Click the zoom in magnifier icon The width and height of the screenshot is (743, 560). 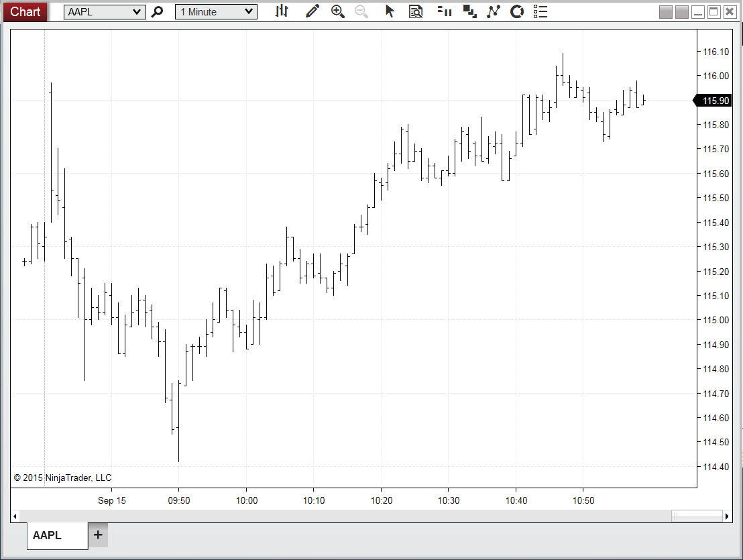pos(338,11)
